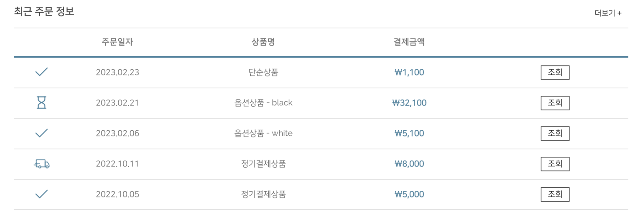View ₩5,000 정기결제상품 order via 조회
Screen dimensions: 644x221
pos(555,194)
